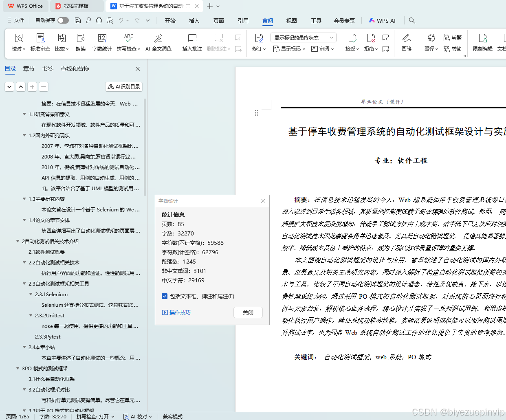
Task: Open the 章节 sidebar tab
Action: (29, 69)
